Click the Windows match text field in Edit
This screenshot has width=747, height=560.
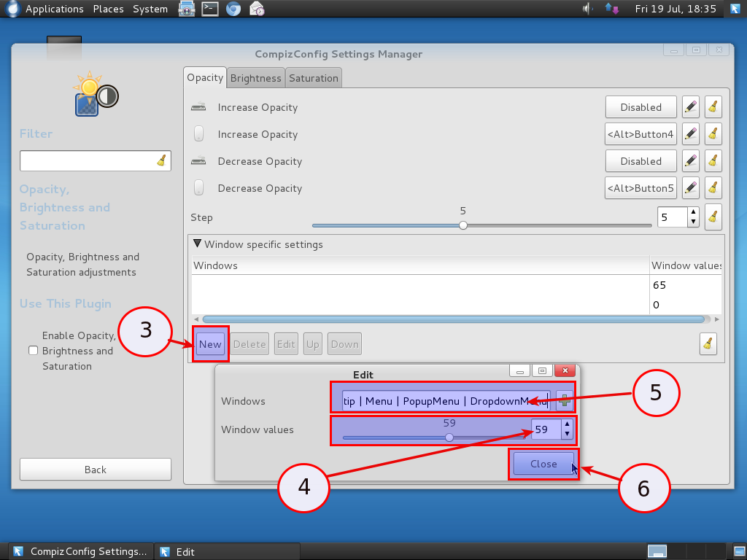446,401
